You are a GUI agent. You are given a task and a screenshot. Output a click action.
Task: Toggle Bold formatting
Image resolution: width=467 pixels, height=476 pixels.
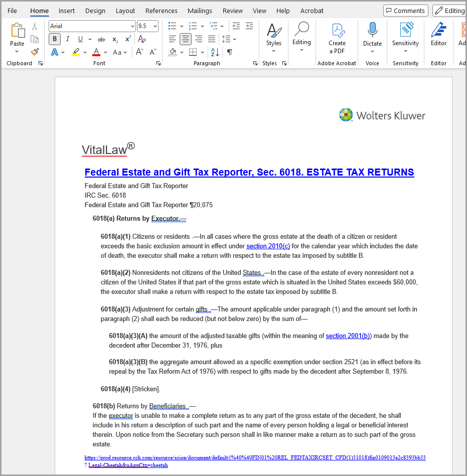(x=55, y=39)
